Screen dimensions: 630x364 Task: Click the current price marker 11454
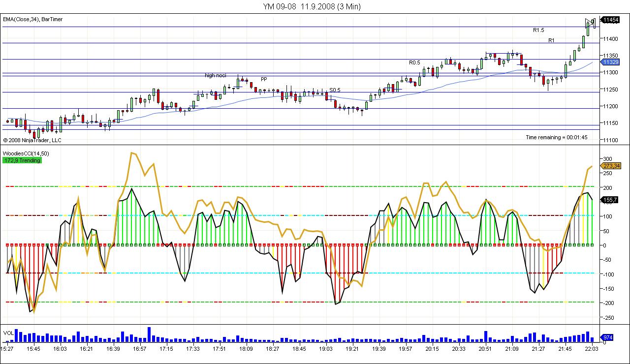coord(611,20)
